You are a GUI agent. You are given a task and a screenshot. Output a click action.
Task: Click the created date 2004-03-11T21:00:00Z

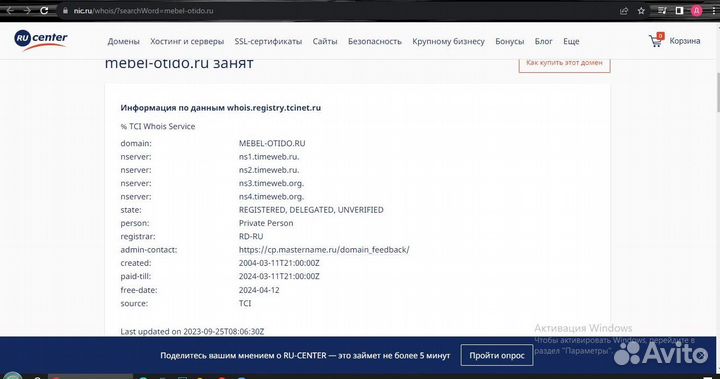(279, 263)
